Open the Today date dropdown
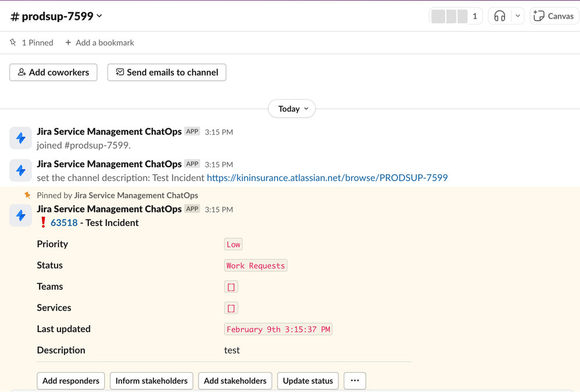Image resolution: width=580 pixels, height=392 pixels. pyautogui.click(x=292, y=109)
